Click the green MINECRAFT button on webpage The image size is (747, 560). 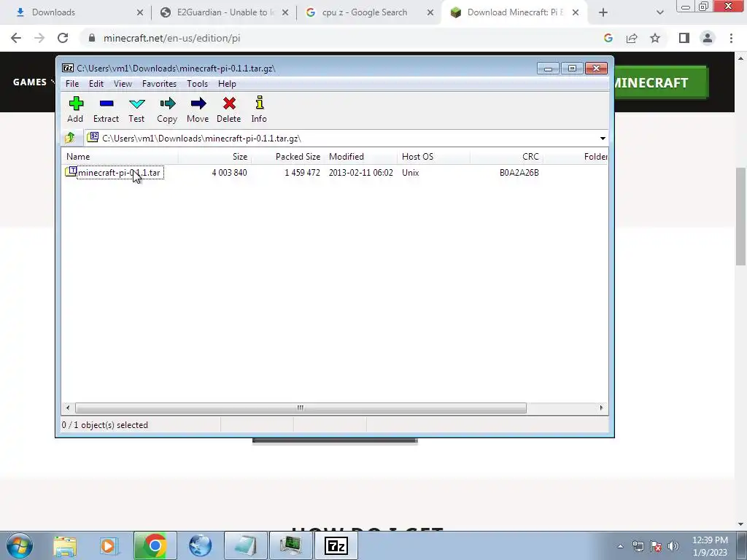coord(661,83)
